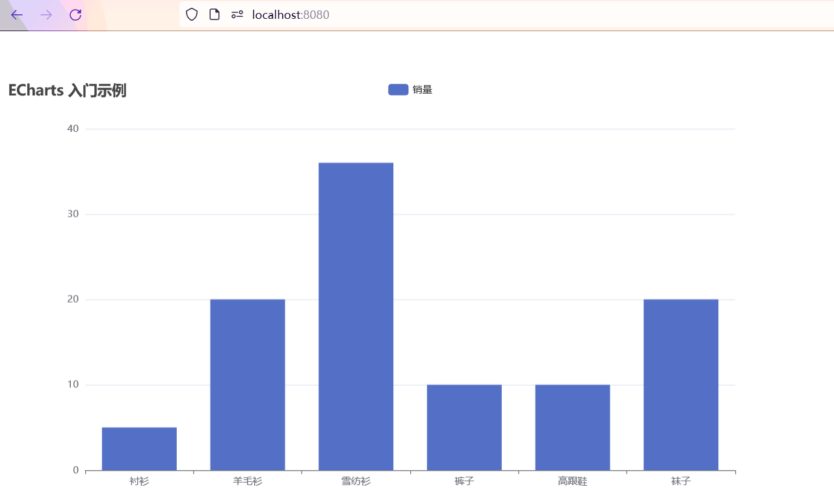Open site permissions icon in address bar
The height and width of the screenshot is (504, 834).
click(x=237, y=14)
